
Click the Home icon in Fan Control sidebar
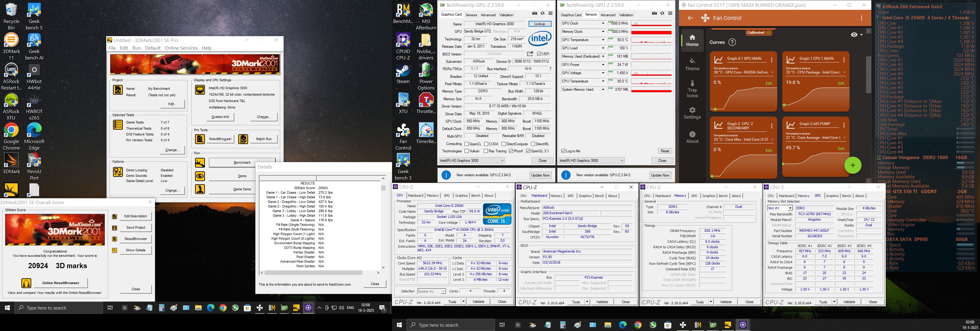point(692,40)
